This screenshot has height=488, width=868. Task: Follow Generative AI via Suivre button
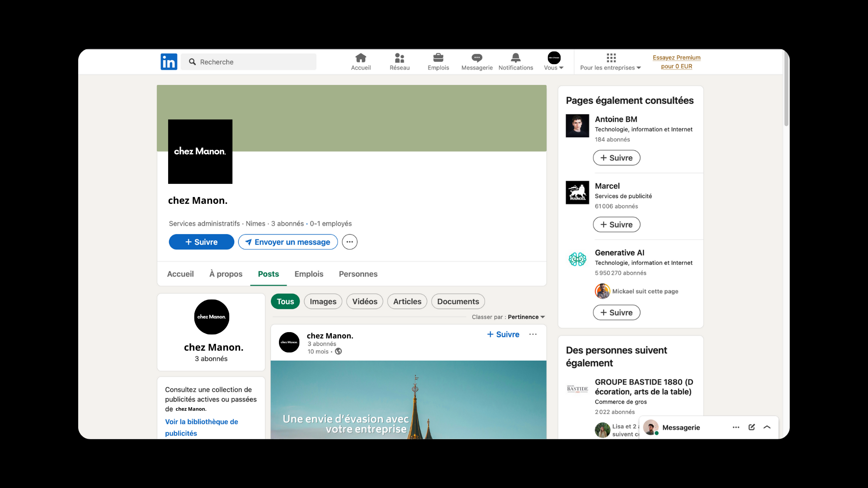(617, 312)
